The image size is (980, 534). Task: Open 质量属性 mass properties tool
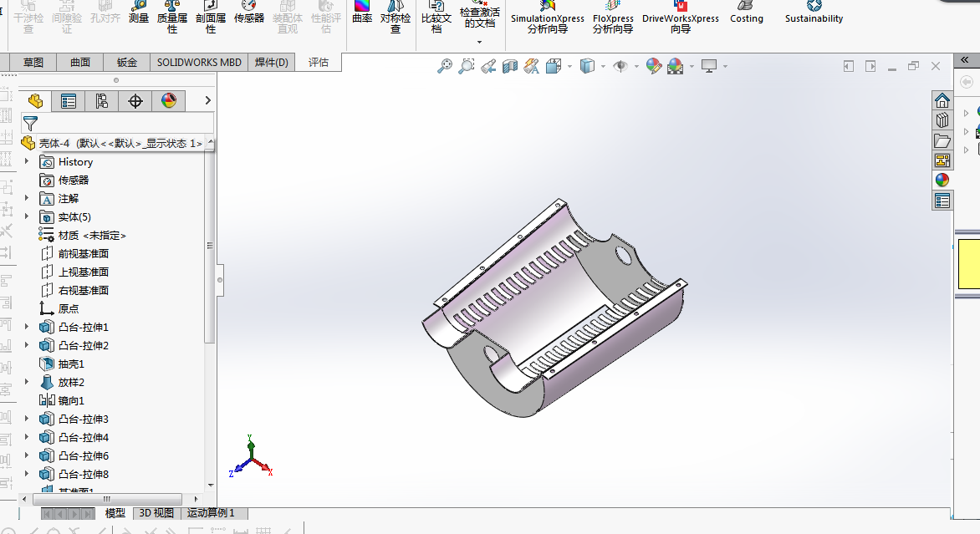172,17
